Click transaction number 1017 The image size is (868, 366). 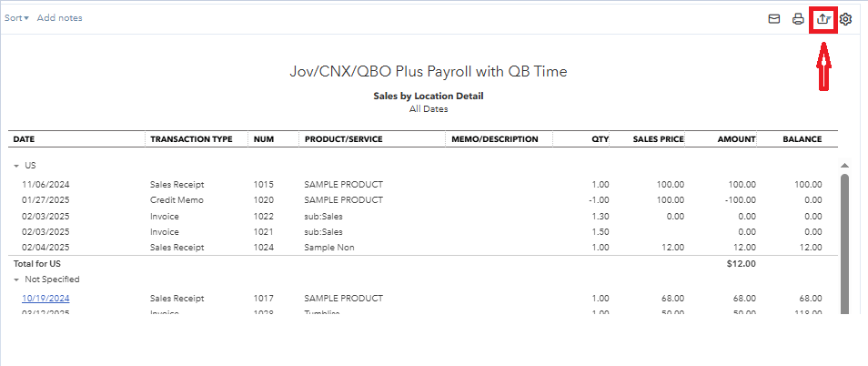[264, 299]
